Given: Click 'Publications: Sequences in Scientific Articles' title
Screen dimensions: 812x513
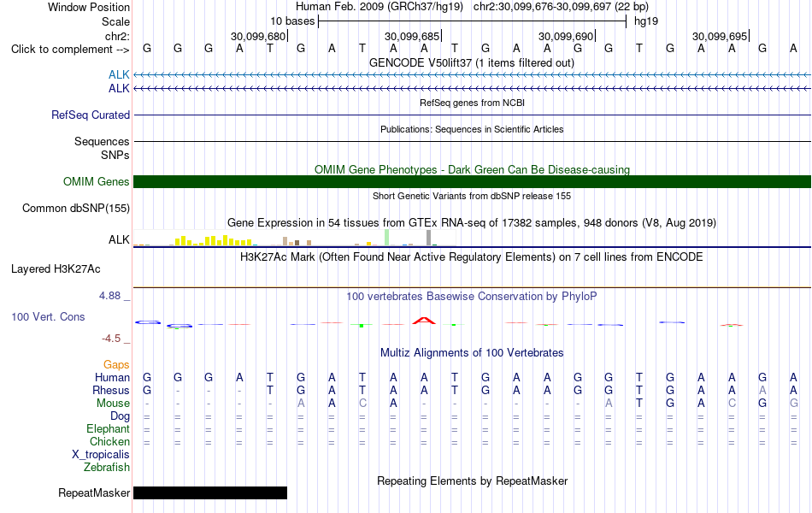Looking at the screenshot, I should pyautogui.click(x=472, y=129).
